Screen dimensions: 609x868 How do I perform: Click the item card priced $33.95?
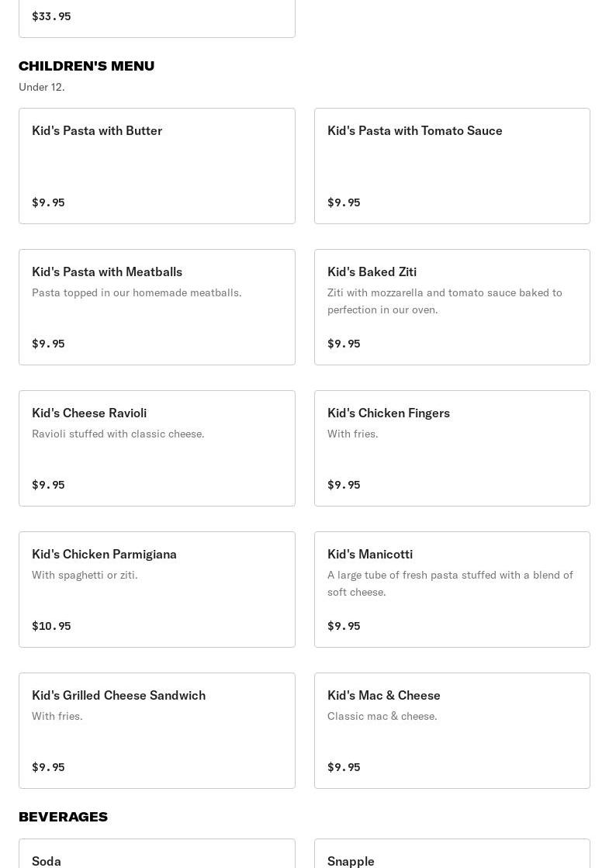[157, 17]
